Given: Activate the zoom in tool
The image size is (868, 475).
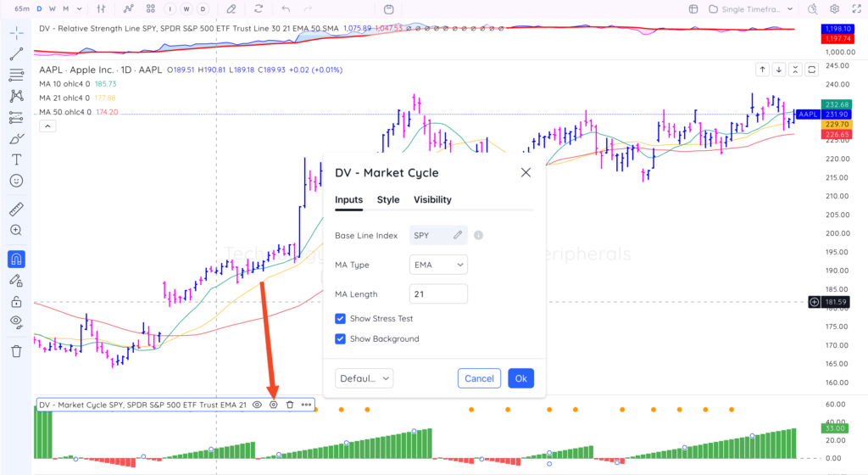Looking at the screenshot, I should (x=16, y=231).
